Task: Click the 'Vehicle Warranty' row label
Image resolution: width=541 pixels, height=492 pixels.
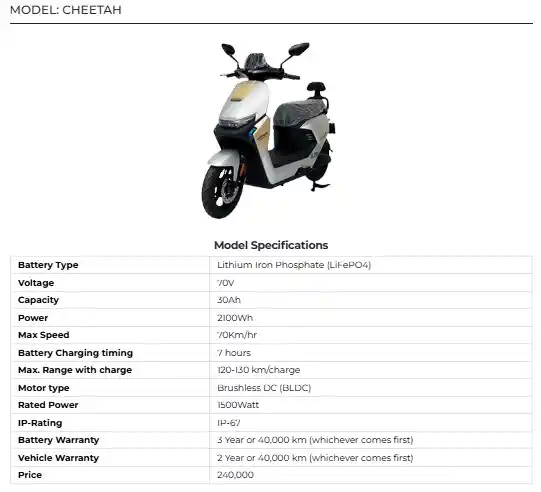Action: pyautogui.click(x=58, y=458)
